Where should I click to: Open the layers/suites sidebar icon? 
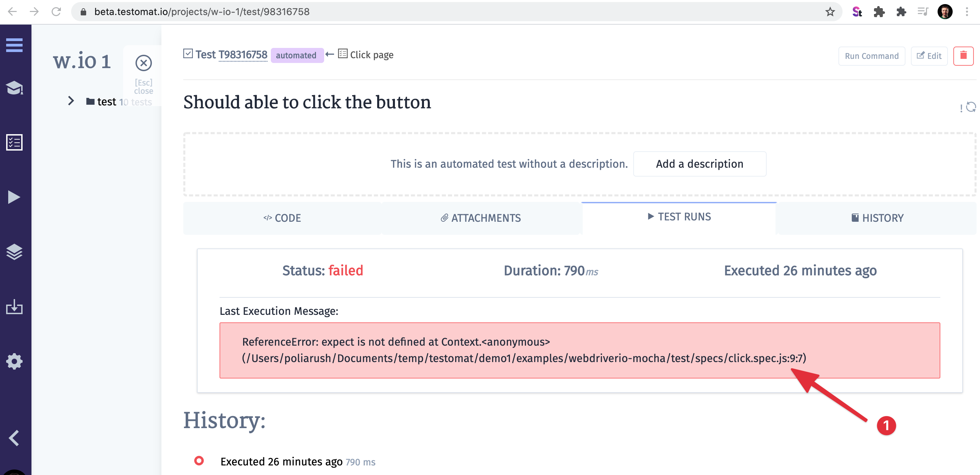[15, 252]
